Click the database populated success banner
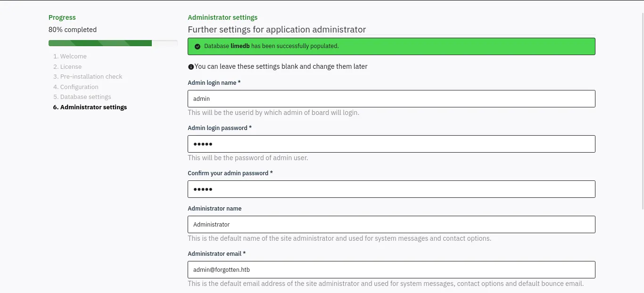 point(391,47)
